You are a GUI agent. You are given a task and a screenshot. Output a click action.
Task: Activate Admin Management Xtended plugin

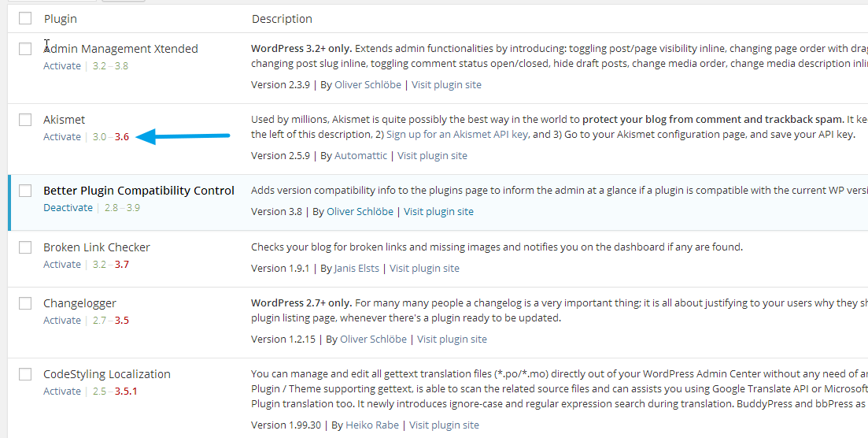62,66
